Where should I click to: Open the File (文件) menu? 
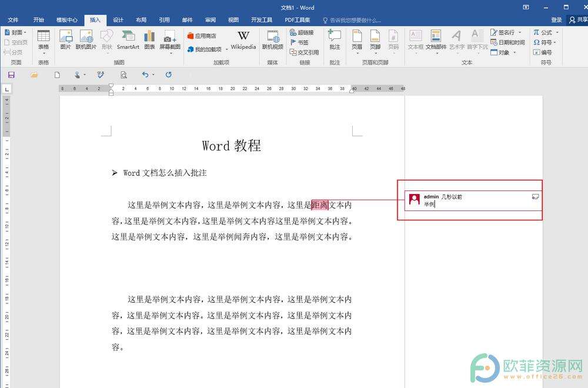pos(13,20)
